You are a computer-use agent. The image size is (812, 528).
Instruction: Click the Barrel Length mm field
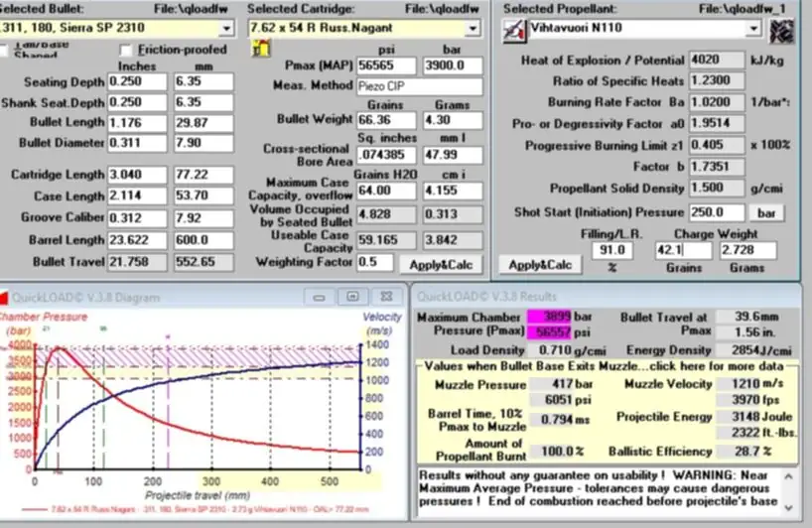click(x=203, y=241)
